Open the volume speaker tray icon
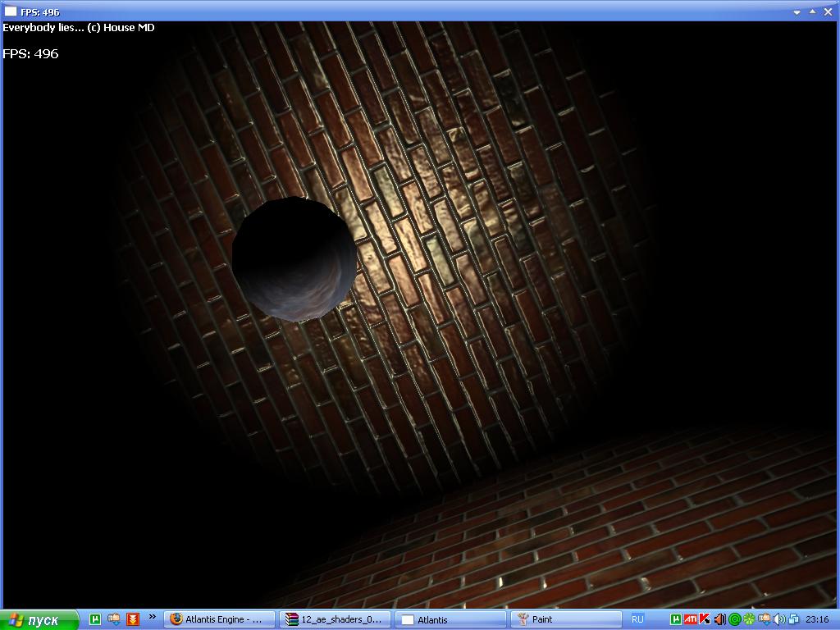Image resolution: width=840 pixels, height=630 pixels. 778,619
